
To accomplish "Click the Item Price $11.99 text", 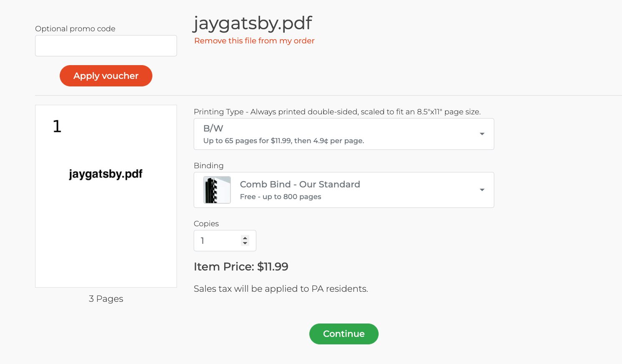I will pyautogui.click(x=241, y=267).
